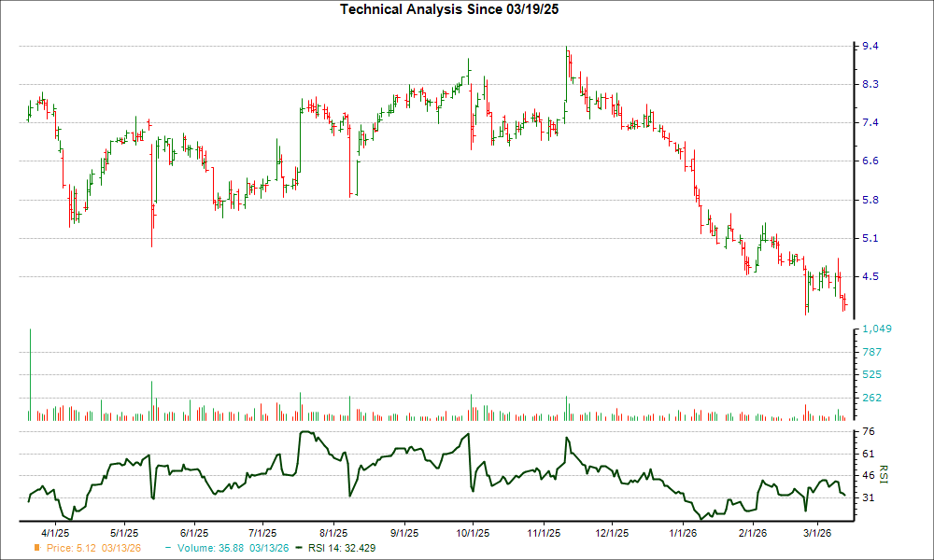
Task: Click the teal Volume legend dash icon
Action: point(167,550)
